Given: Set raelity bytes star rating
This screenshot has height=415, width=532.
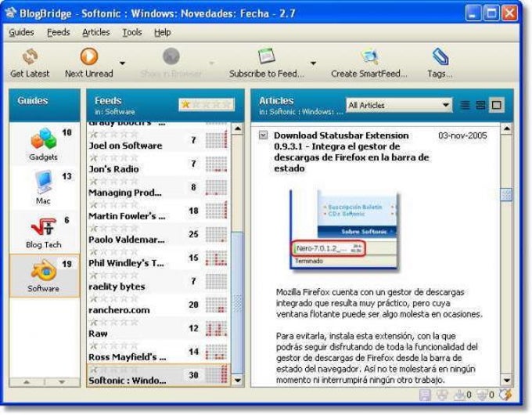Looking at the screenshot, I should (113, 276).
